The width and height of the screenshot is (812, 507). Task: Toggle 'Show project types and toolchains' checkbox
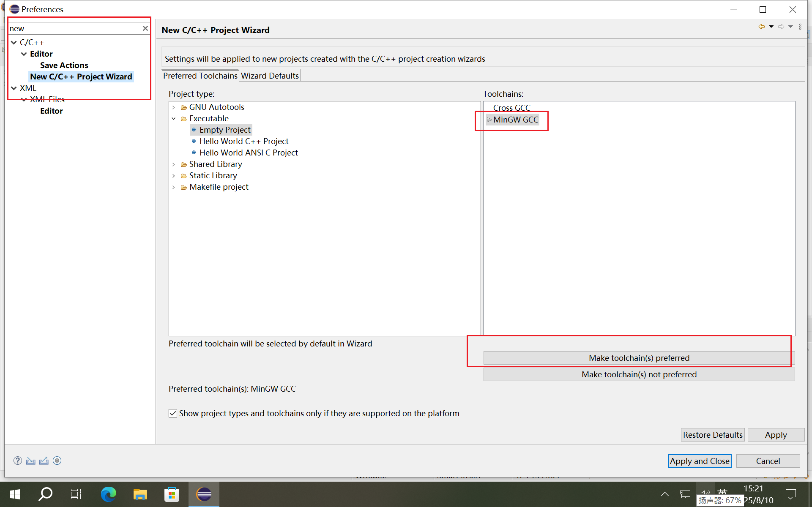173,413
